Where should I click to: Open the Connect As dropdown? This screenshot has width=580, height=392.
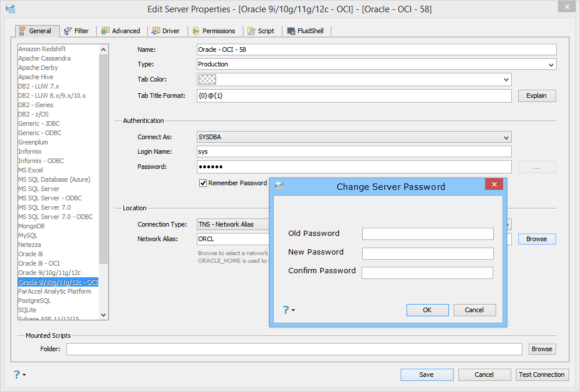click(x=506, y=137)
